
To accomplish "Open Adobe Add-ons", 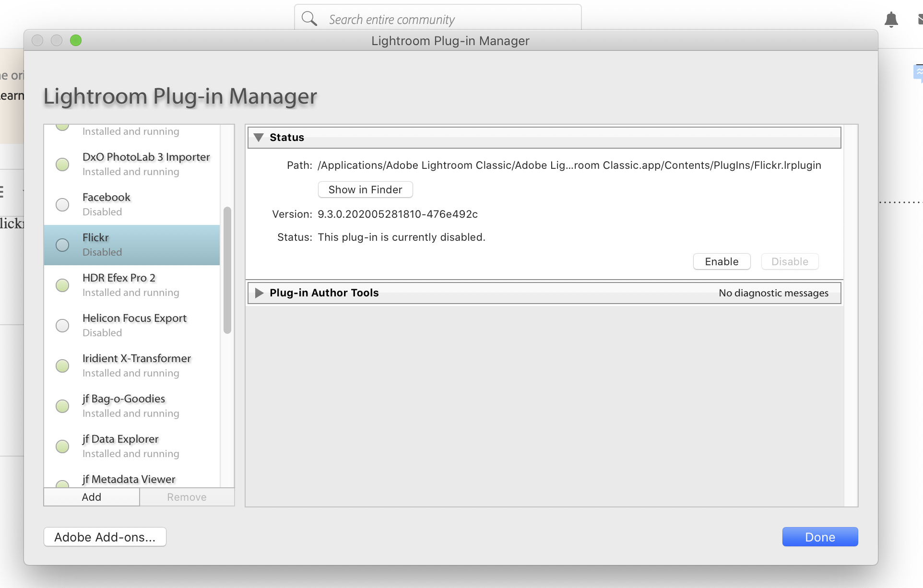I will [104, 537].
